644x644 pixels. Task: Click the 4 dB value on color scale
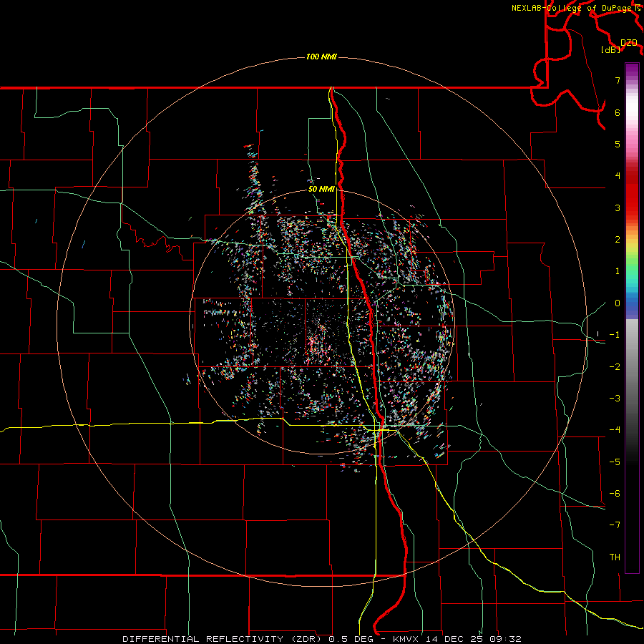pos(618,176)
